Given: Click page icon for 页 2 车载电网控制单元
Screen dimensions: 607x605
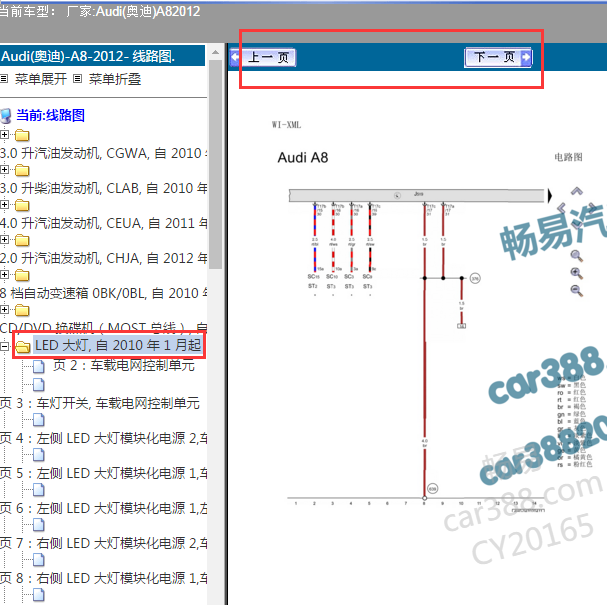Looking at the screenshot, I should (x=39, y=366).
